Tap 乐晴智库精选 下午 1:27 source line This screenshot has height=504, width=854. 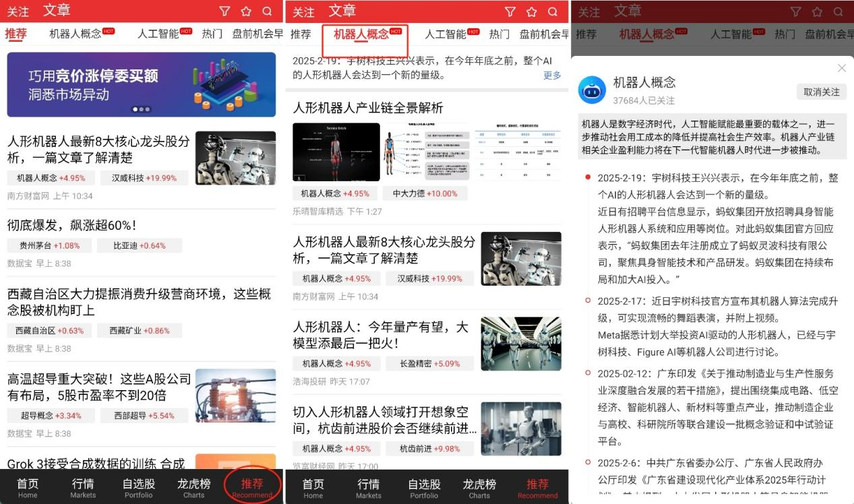(337, 212)
